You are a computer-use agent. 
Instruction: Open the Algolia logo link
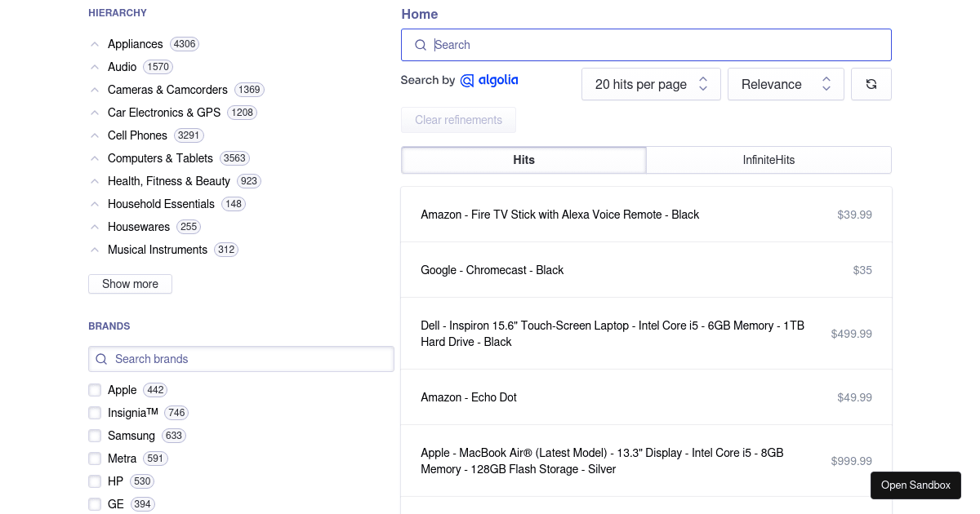point(490,80)
